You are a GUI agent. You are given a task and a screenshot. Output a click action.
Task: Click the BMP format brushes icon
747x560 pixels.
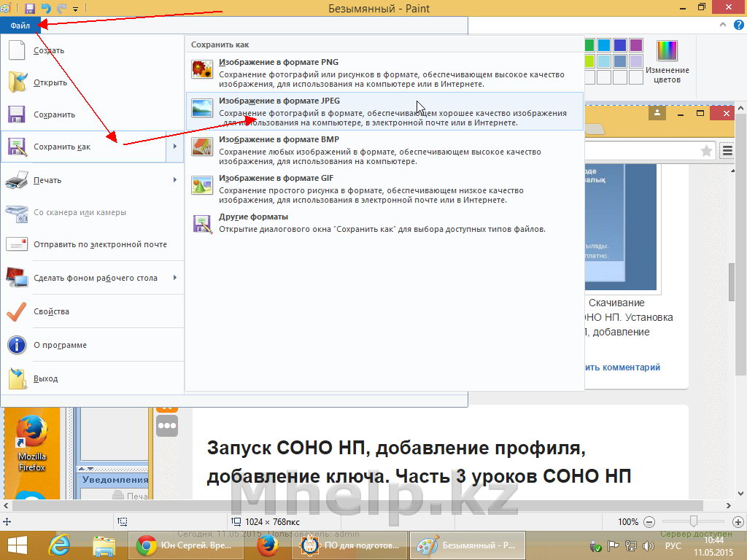[x=202, y=147]
